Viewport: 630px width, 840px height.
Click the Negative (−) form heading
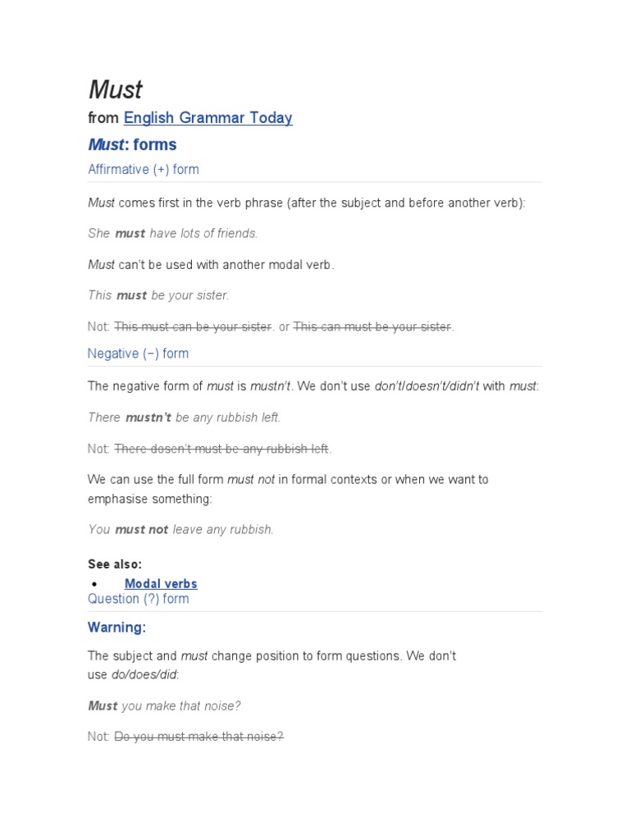138,354
